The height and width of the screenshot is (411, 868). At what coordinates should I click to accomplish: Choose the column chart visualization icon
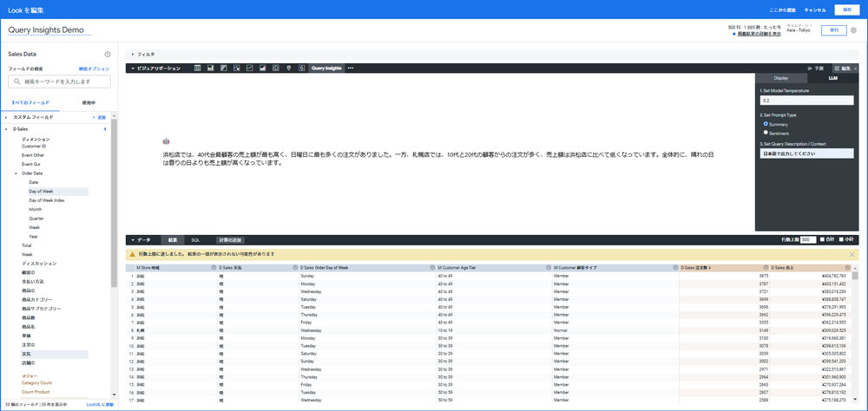[x=211, y=68]
